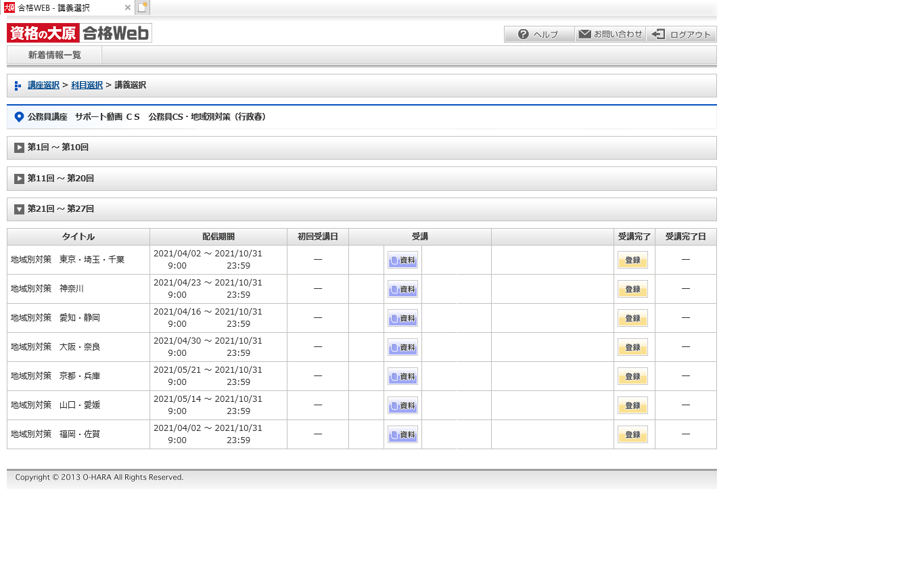Click the ログアウト logout button
Screen dimensions: 924x571
click(681, 35)
